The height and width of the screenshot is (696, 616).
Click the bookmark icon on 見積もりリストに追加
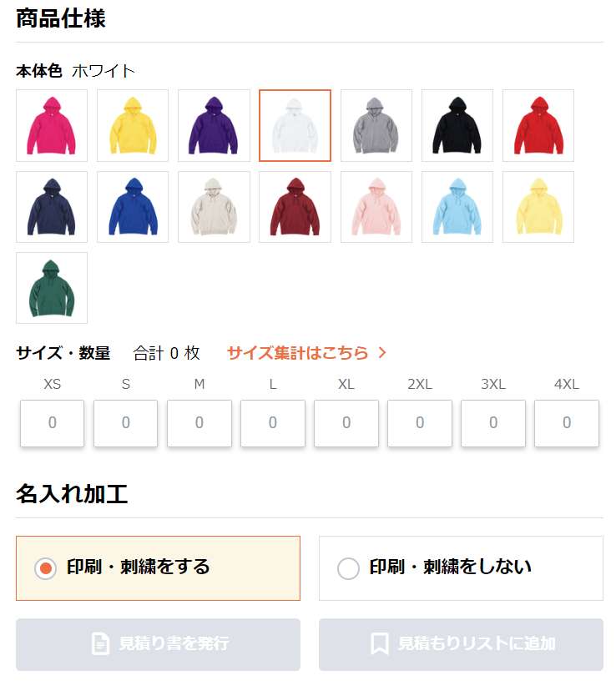[380, 643]
